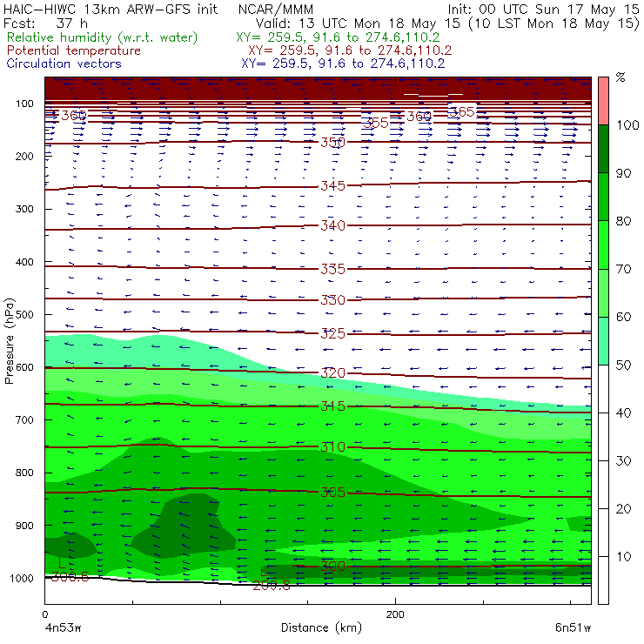Screen dimensions: 644x644
Task: Click red 'Potential temperature' legend label
Action: coord(74,50)
